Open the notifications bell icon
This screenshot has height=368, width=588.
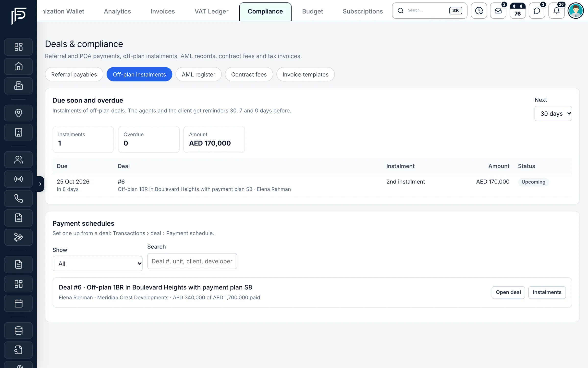[556, 11]
